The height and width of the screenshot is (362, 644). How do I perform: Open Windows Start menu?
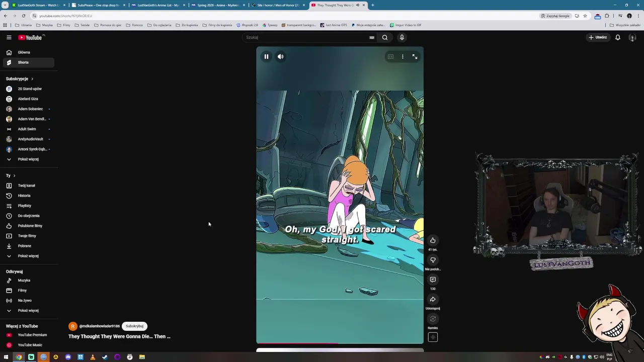tap(6, 357)
